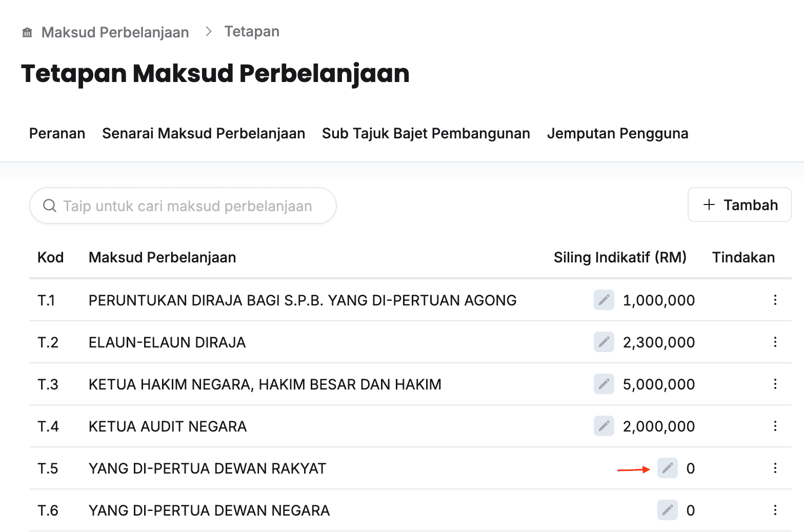Open Senarai Maksud Perbelanjaan tab
Viewport: 804px width, 532px height.
click(x=204, y=133)
